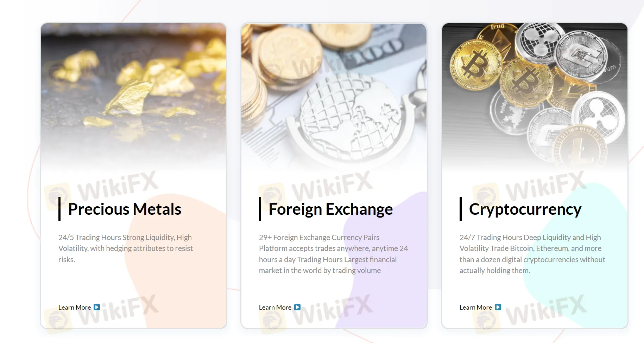The image size is (644, 343).
Task: Click the black vertical bar beside Cryptocurrency
Action: [x=461, y=209]
